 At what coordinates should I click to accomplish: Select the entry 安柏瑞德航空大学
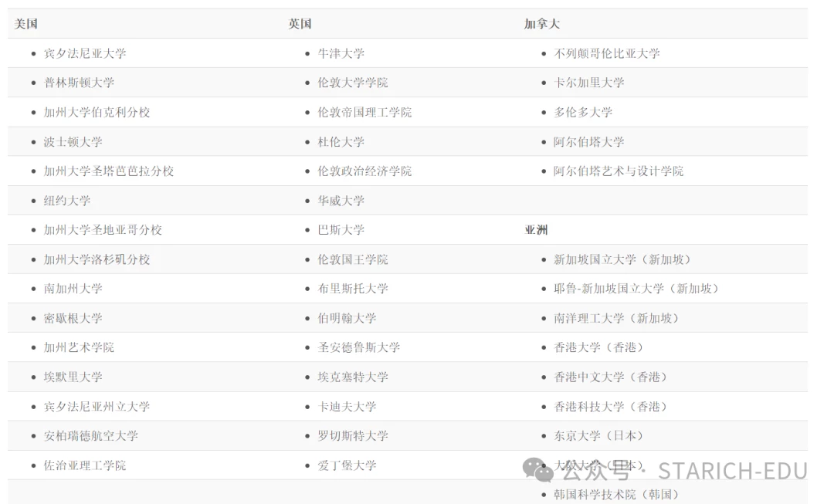coord(91,436)
